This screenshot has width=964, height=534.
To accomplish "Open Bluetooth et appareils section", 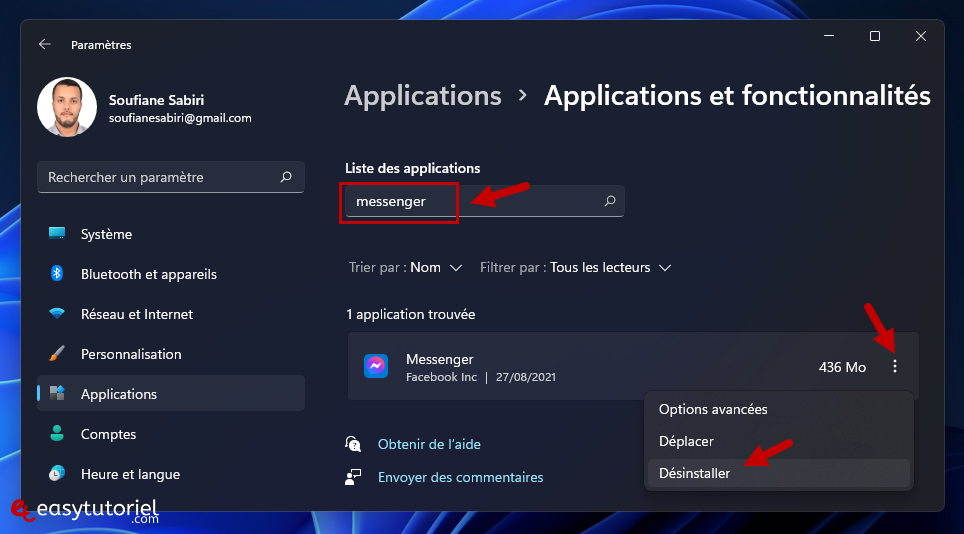I will click(171, 274).
